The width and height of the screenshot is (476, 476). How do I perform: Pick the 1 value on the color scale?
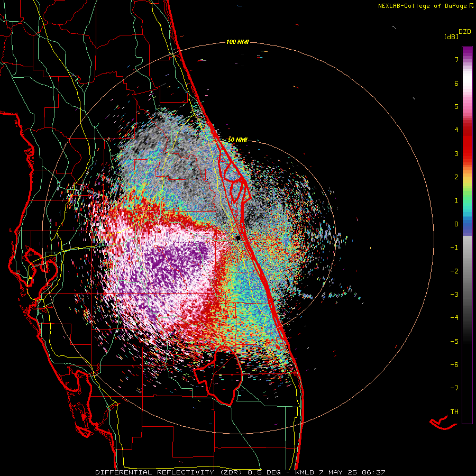click(456, 200)
